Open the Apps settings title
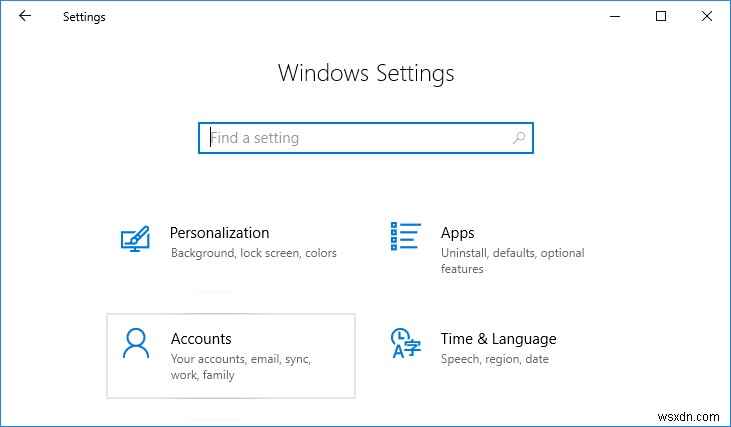 pyautogui.click(x=457, y=233)
